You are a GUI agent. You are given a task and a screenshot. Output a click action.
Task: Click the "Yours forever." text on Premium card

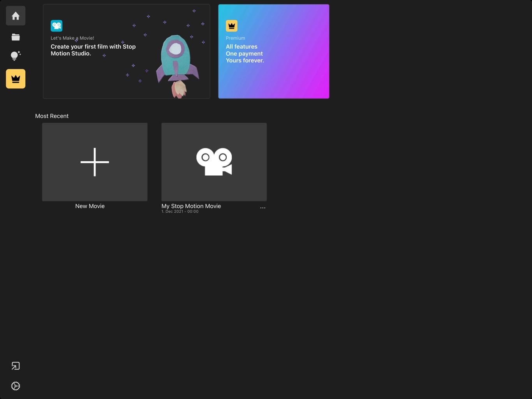click(x=245, y=60)
